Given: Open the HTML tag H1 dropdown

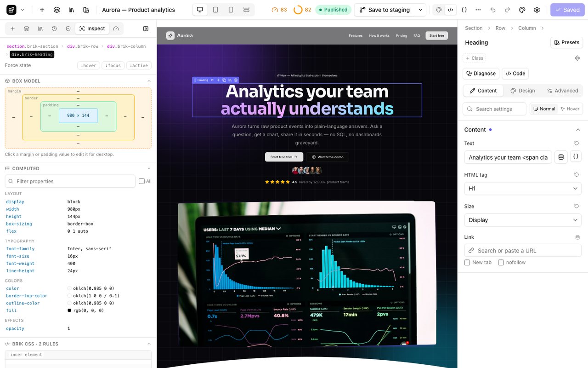Looking at the screenshot, I should click(x=523, y=189).
